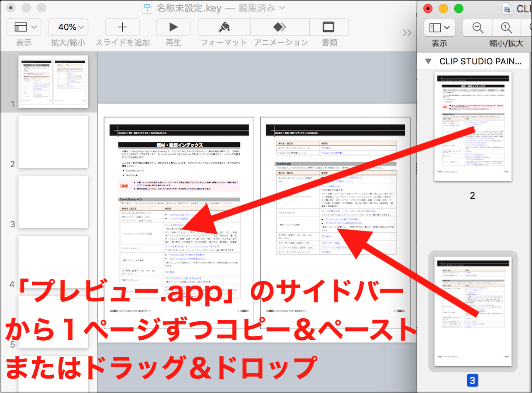Image resolution: width=532 pixels, height=393 pixels.
Task: Open the Keynote 表示 view menu button
Action: [x=24, y=27]
